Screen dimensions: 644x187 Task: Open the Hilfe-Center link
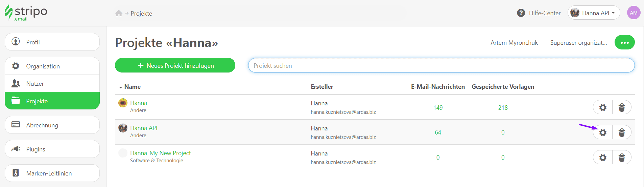pos(545,13)
